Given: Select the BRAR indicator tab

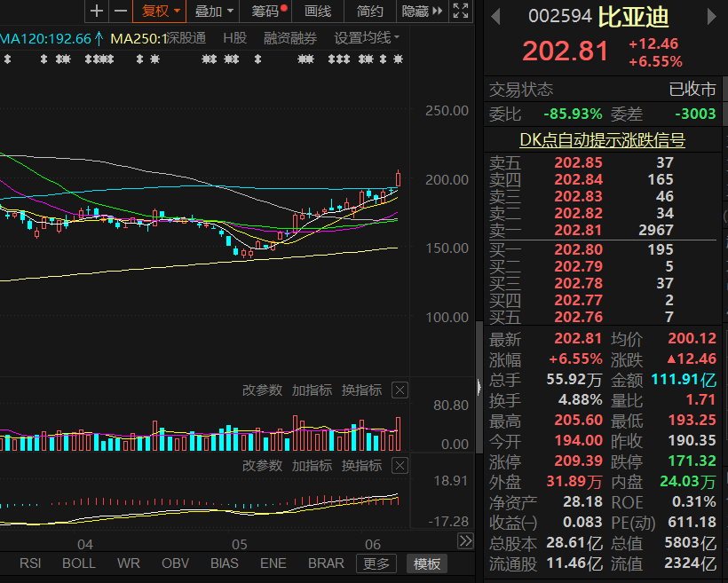Looking at the screenshot, I should pyautogui.click(x=327, y=563).
